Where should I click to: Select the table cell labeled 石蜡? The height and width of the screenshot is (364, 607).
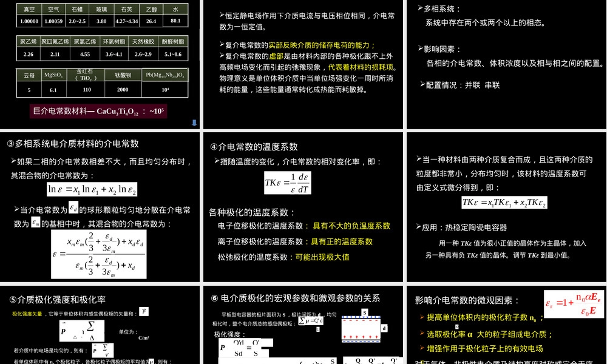coord(77,9)
